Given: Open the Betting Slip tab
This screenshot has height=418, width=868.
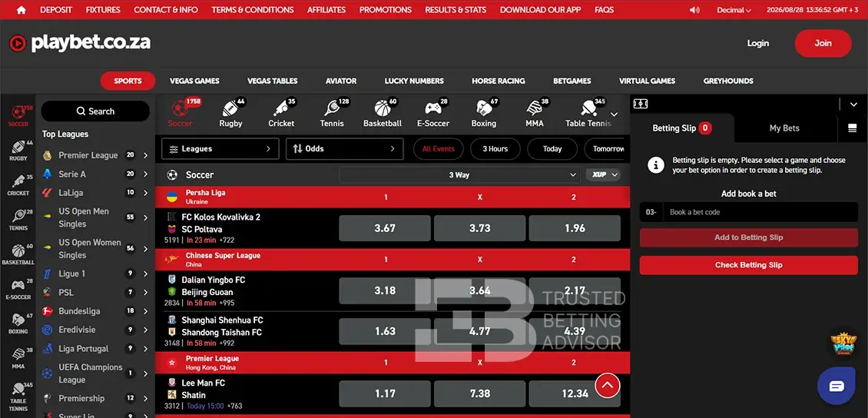Looking at the screenshot, I should tap(682, 128).
